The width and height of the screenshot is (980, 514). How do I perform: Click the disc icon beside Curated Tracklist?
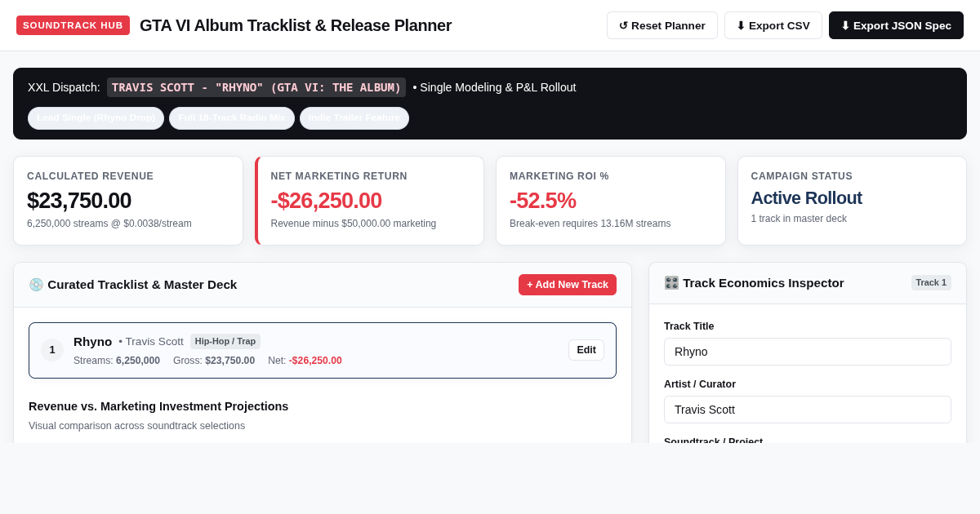pyautogui.click(x=36, y=285)
